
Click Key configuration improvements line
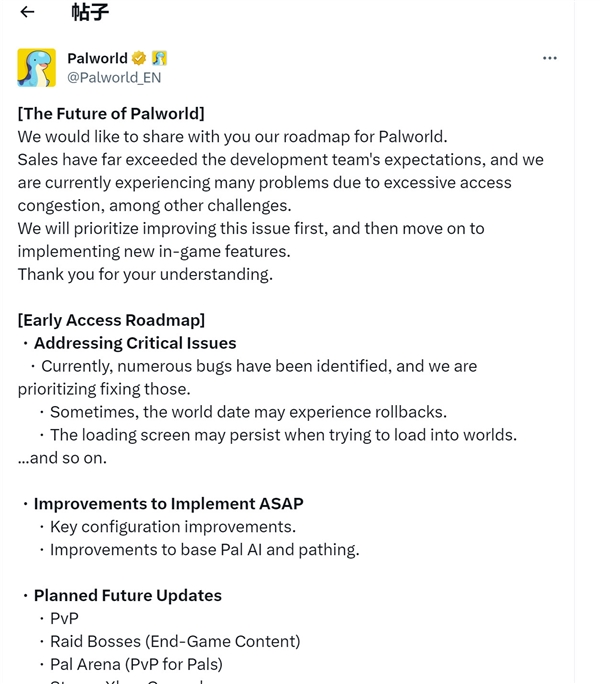tap(173, 526)
